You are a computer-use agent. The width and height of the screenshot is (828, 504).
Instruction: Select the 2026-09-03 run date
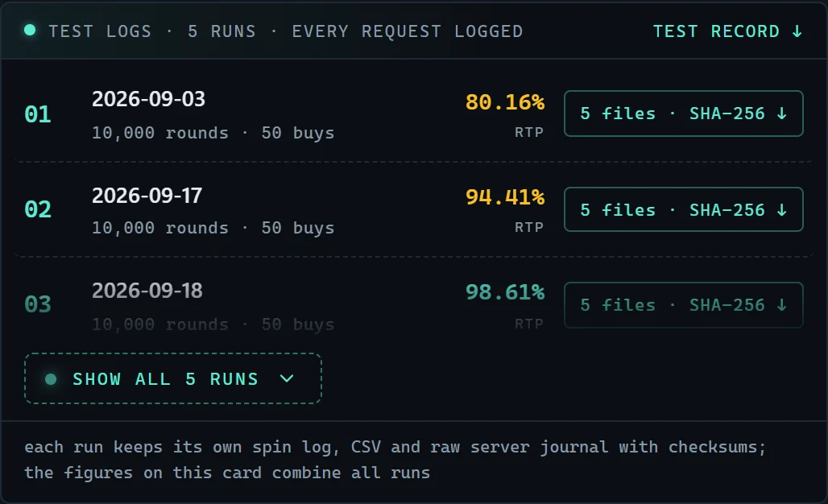pos(148,99)
